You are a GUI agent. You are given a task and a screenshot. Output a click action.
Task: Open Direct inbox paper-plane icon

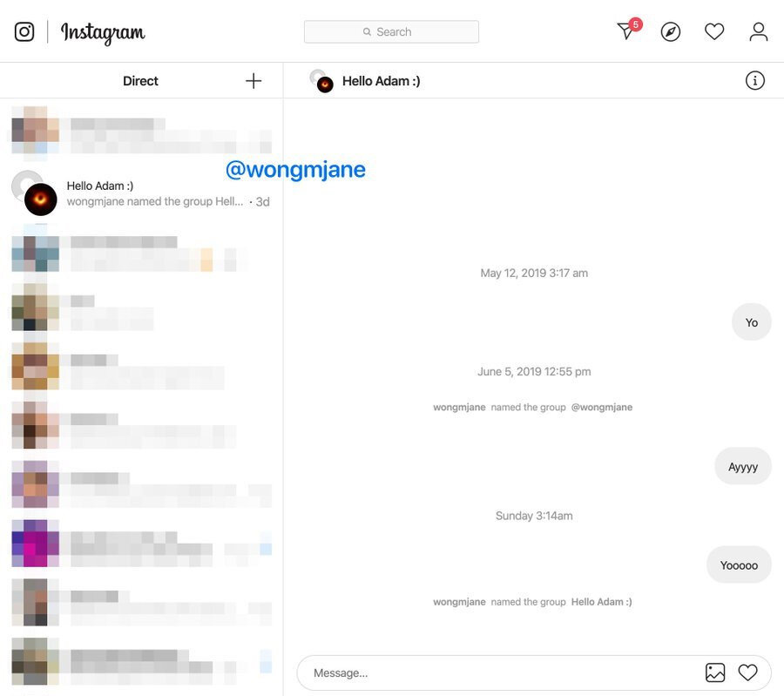[628, 30]
